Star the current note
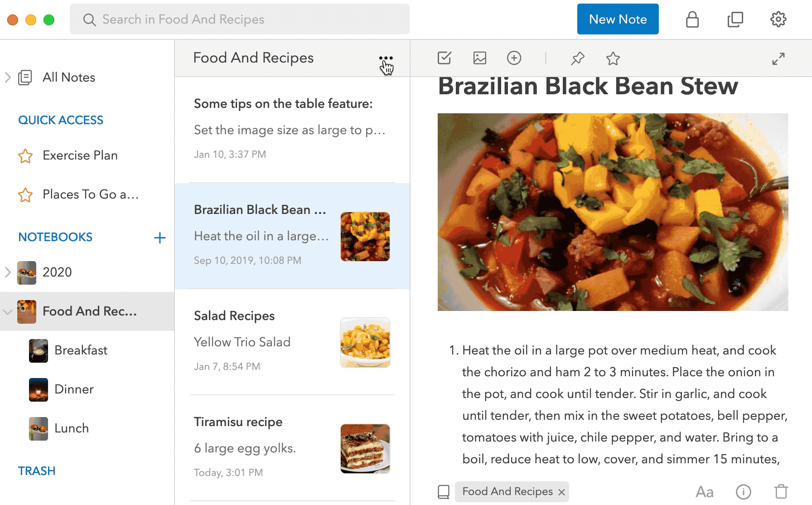This screenshot has height=505, width=812. coord(613,58)
